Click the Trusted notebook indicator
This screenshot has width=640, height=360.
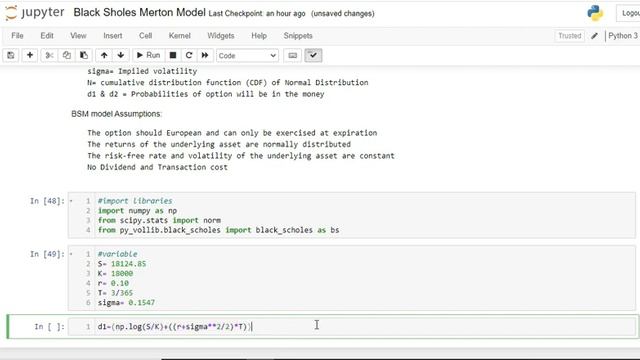569,36
